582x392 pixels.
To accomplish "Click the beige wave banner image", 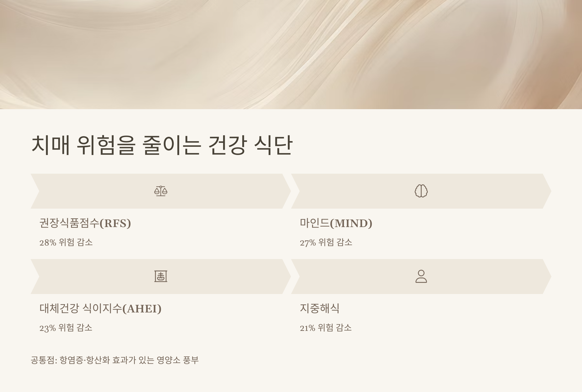I will 291,55.
